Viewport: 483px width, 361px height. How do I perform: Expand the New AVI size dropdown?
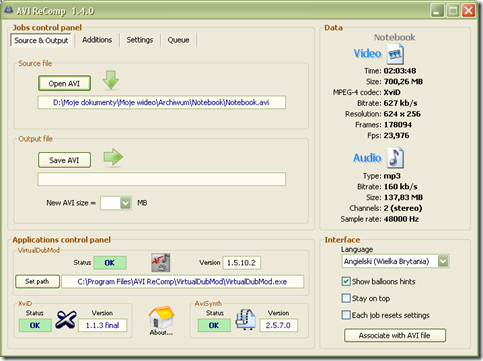click(x=125, y=203)
